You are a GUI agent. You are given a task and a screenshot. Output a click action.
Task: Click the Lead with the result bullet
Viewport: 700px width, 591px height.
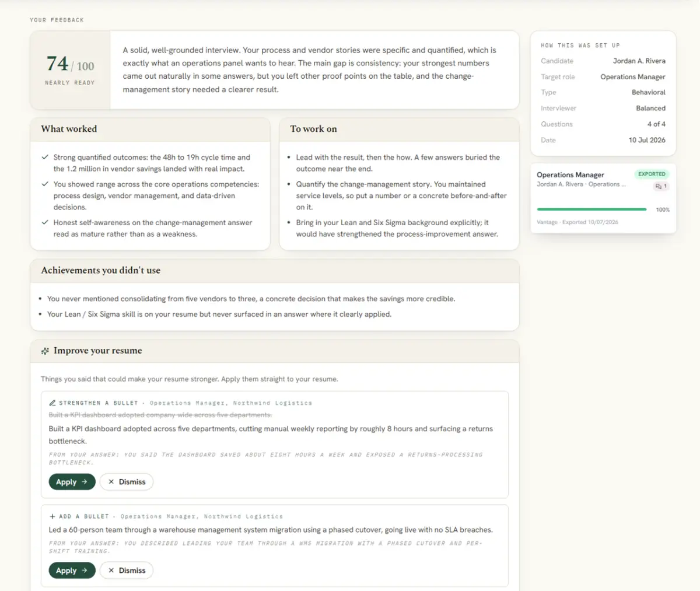[398, 163]
